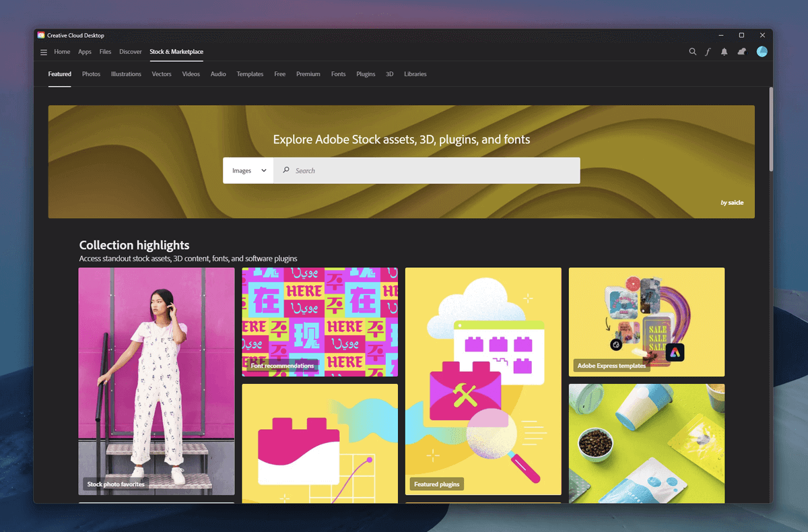Select the Free tab

pos(280,74)
